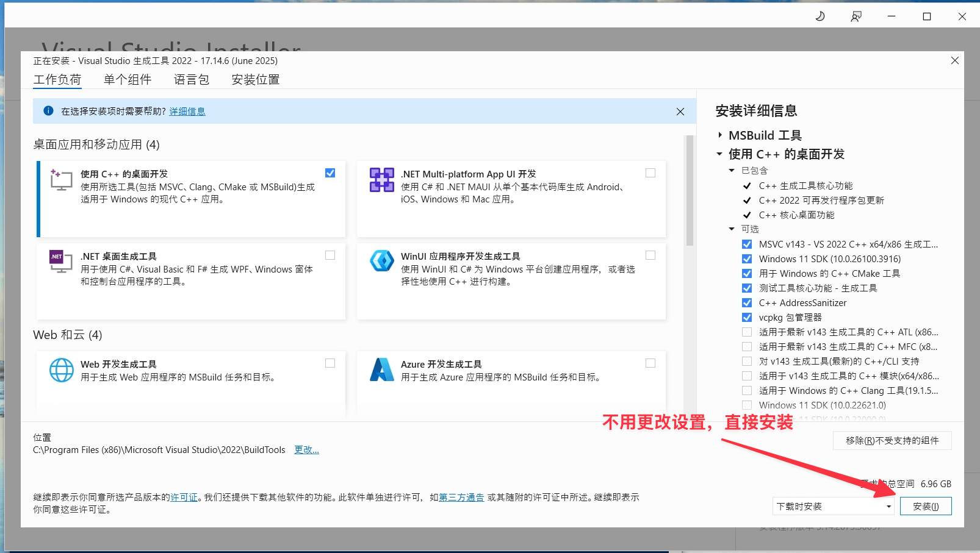Uncheck 测试工具核心功能 - 生成工具 option
This screenshot has width=980, height=553.
(x=747, y=288)
